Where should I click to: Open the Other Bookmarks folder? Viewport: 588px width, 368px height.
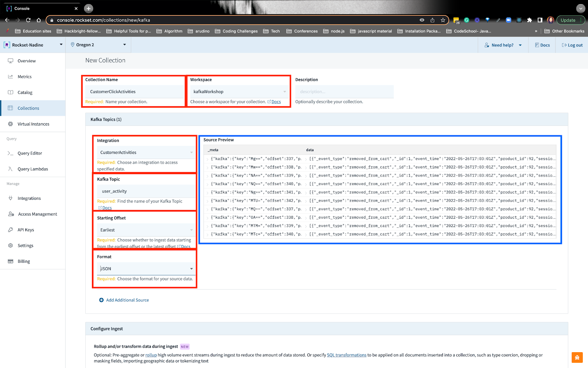coord(564,31)
